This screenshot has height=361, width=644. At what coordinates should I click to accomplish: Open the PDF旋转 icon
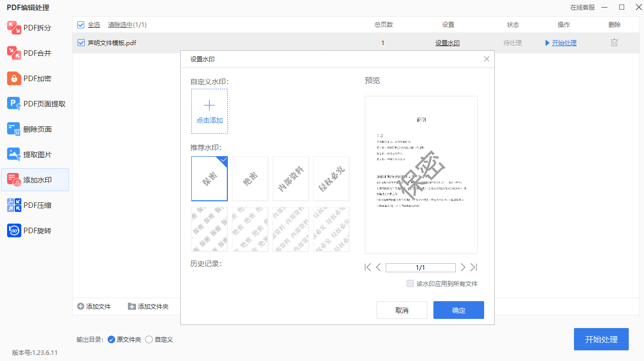14,231
